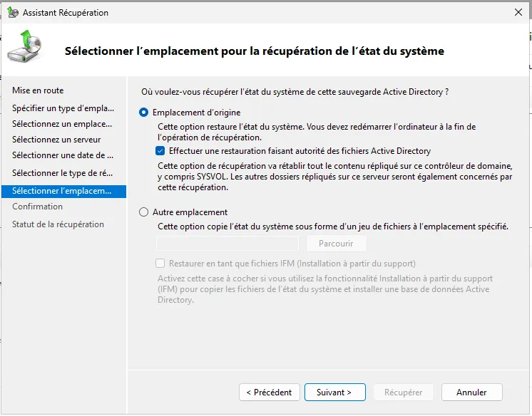Click the Parcourir browse button

click(336, 244)
